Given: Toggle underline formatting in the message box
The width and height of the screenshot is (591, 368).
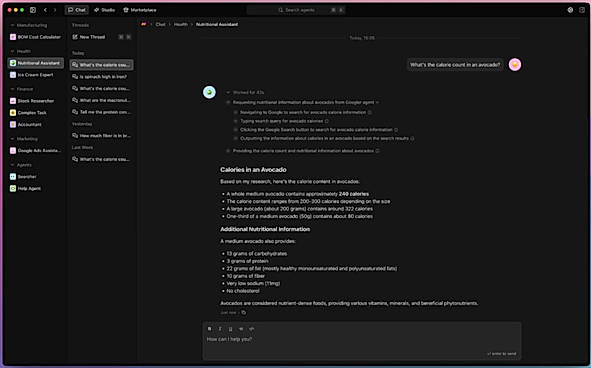Looking at the screenshot, I should [x=230, y=329].
